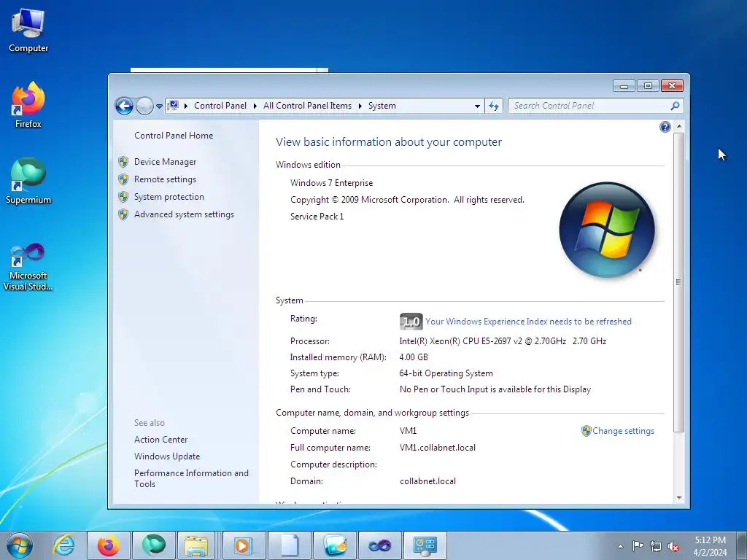Expand arrow after Control Panel breadcrumb
Viewport: 747px width, 560px height.
(x=255, y=106)
